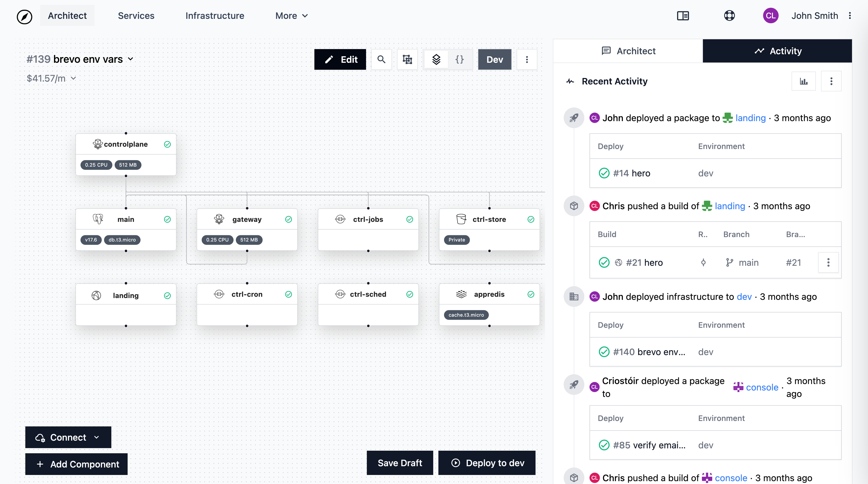Click the compass logo icon
Viewport: 868px width, 484px height.
(25, 16)
